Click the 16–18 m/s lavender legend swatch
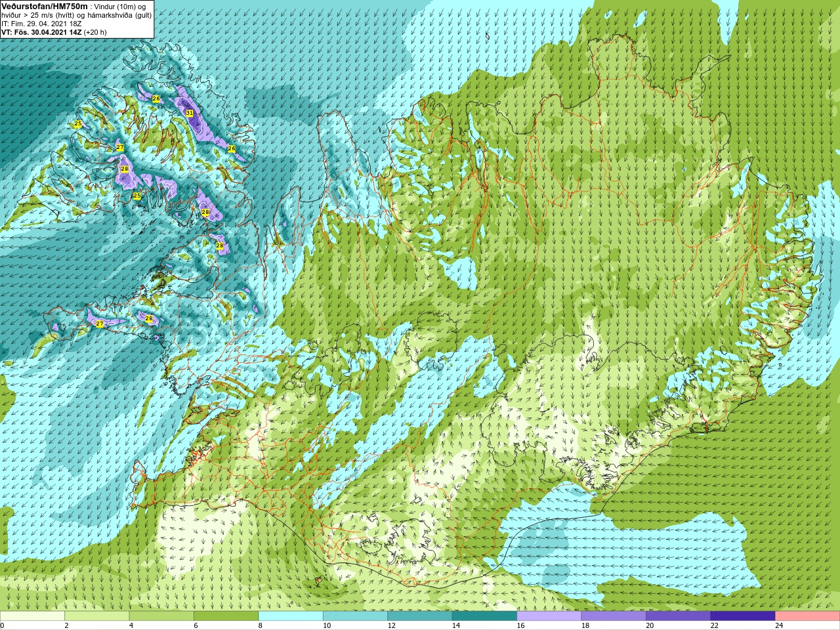Image resolution: width=840 pixels, height=630 pixels. point(549,616)
